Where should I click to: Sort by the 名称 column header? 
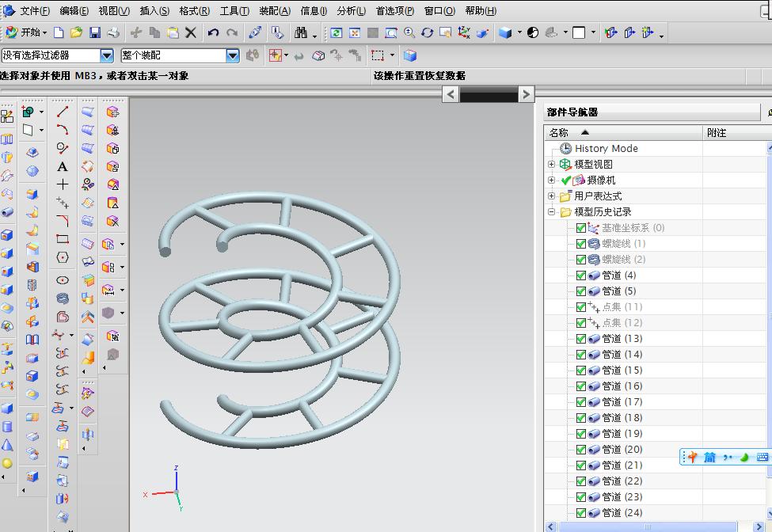click(623, 132)
